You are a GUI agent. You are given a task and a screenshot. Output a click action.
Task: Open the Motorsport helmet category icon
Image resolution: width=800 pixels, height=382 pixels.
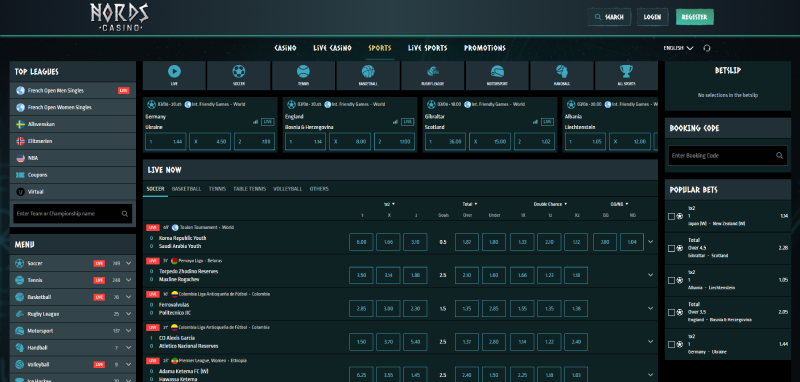pyautogui.click(x=497, y=71)
